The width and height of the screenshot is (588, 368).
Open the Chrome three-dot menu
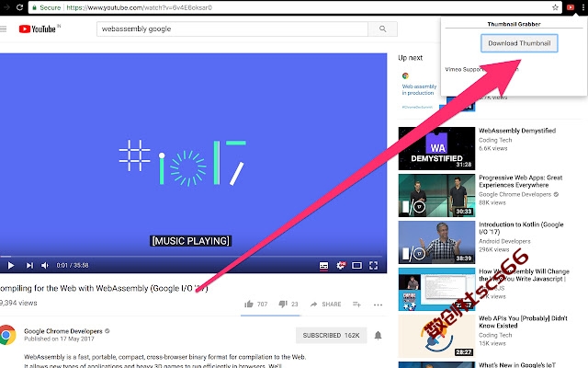coord(583,7)
